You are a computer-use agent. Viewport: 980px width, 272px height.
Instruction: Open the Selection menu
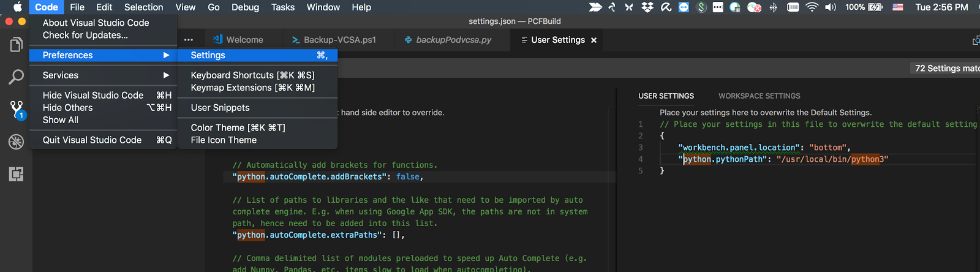[144, 7]
